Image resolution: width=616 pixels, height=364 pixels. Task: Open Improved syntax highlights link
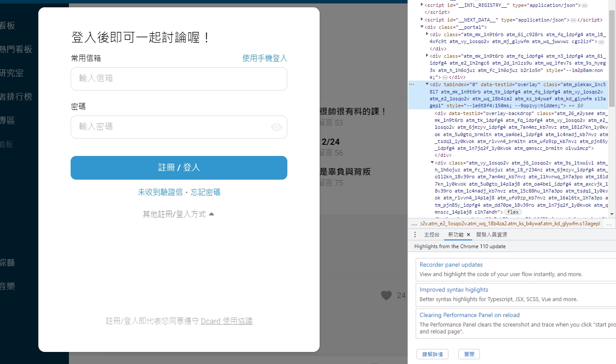(x=454, y=289)
